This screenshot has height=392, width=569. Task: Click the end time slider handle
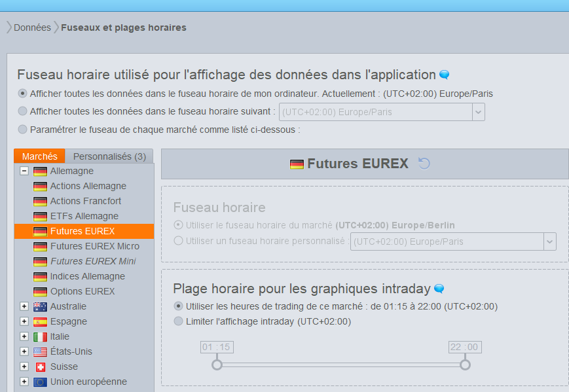(465, 365)
